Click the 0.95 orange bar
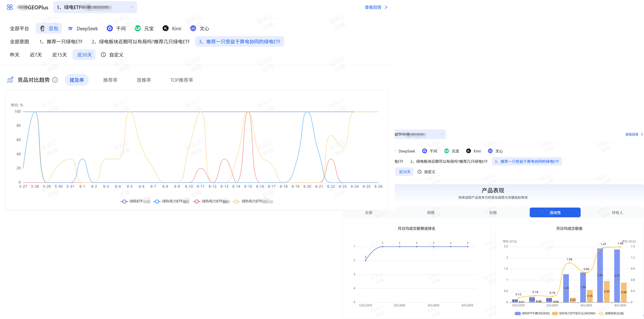644x319 pixels. click(607, 291)
